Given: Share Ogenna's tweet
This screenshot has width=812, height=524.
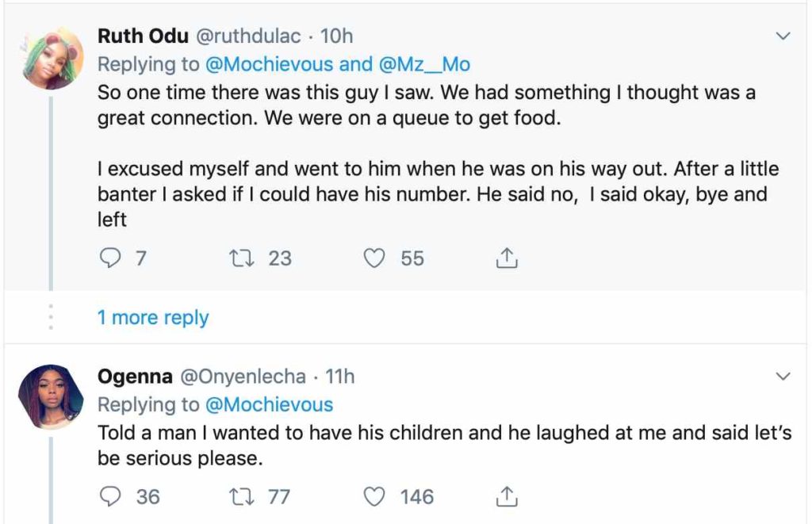Looking at the screenshot, I should point(506,496).
